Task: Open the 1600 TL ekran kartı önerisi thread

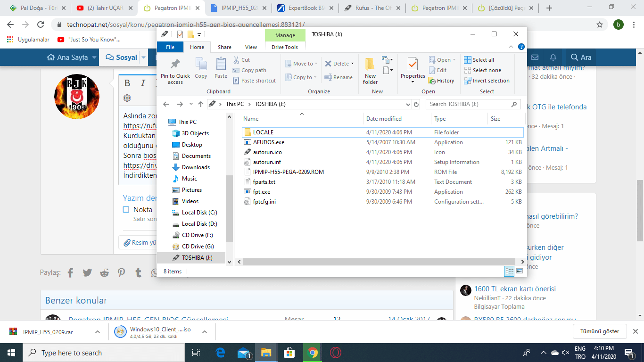Action: 515,289
